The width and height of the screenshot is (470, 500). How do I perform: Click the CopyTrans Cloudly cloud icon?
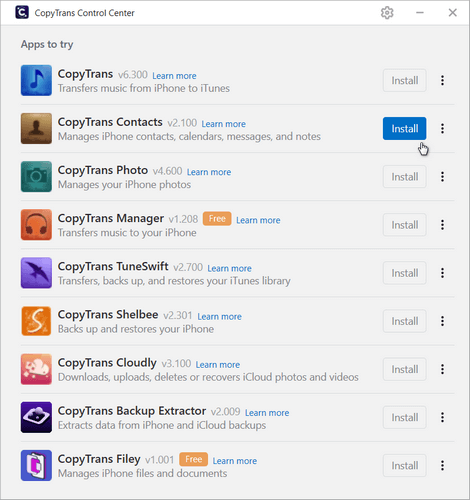(36, 369)
